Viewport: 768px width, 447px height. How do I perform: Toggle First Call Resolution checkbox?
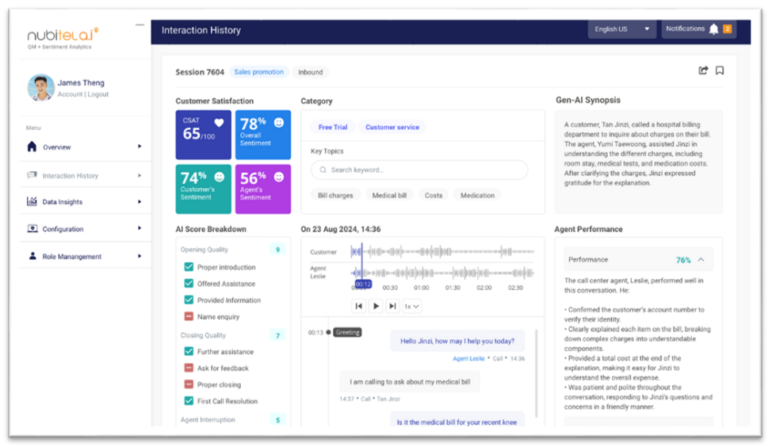point(189,400)
